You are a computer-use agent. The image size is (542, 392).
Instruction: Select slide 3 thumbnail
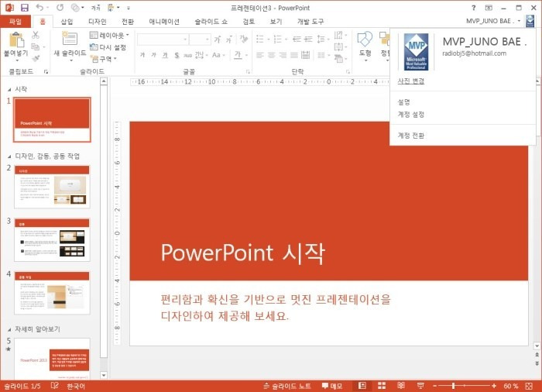click(x=52, y=239)
